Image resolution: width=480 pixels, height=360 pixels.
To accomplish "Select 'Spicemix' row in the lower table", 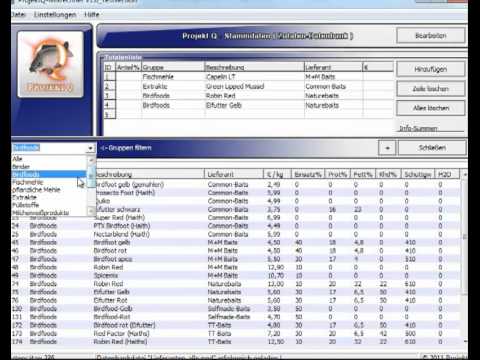I will click(x=235, y=275).
